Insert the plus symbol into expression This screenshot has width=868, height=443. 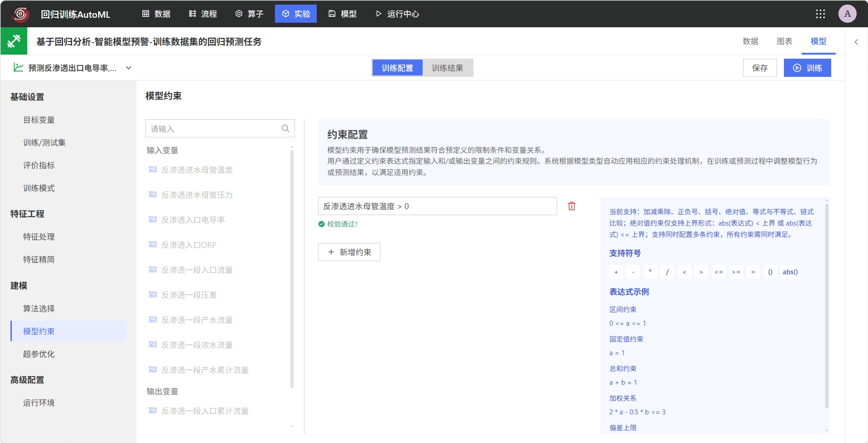tap(616, 272)
